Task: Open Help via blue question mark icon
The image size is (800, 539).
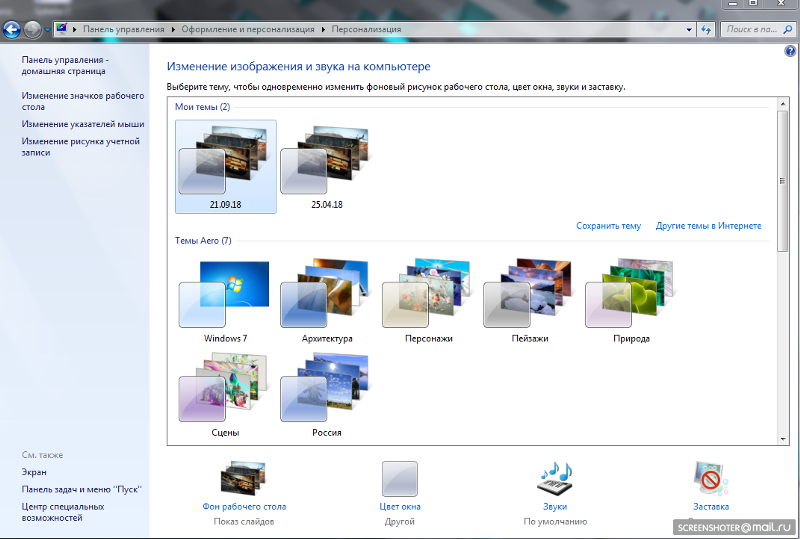Action: (x=790, y=51)
